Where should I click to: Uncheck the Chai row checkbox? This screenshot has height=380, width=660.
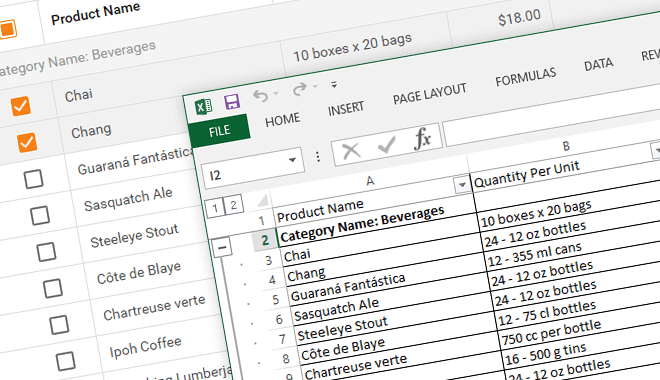point(21,106)
